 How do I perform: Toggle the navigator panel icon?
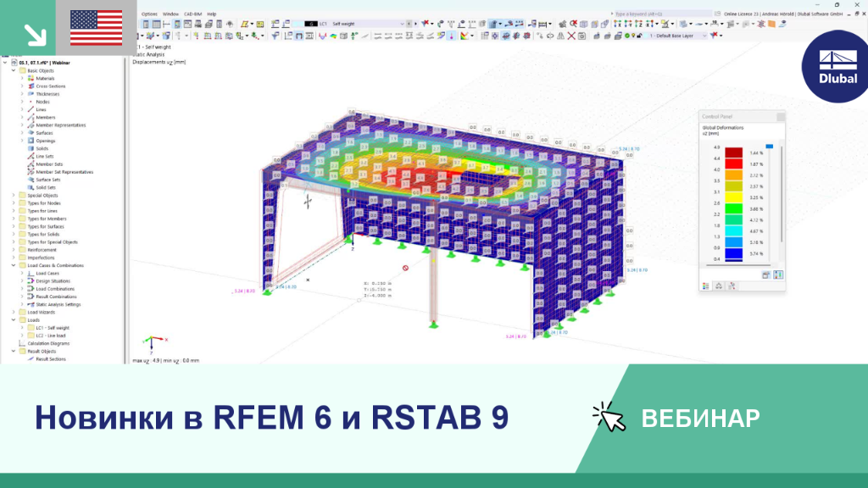pyautogui.click(x=146, y=24)
